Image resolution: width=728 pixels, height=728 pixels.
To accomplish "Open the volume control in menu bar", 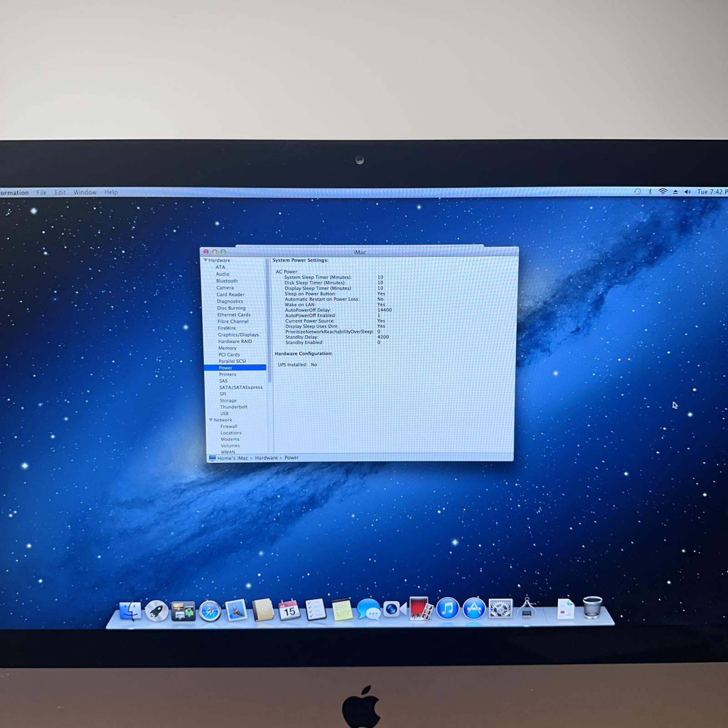I will pyautogui.click(x=688, y=192).
